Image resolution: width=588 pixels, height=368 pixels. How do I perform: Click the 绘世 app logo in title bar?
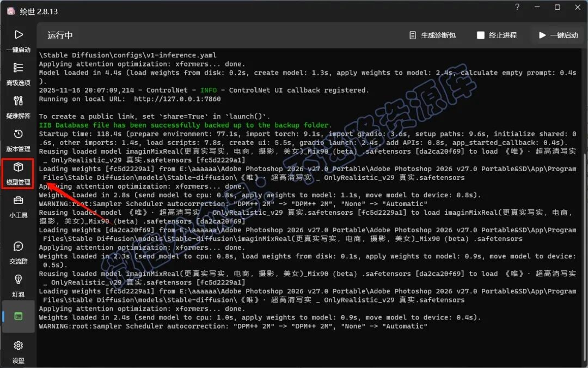click(11, 11)
